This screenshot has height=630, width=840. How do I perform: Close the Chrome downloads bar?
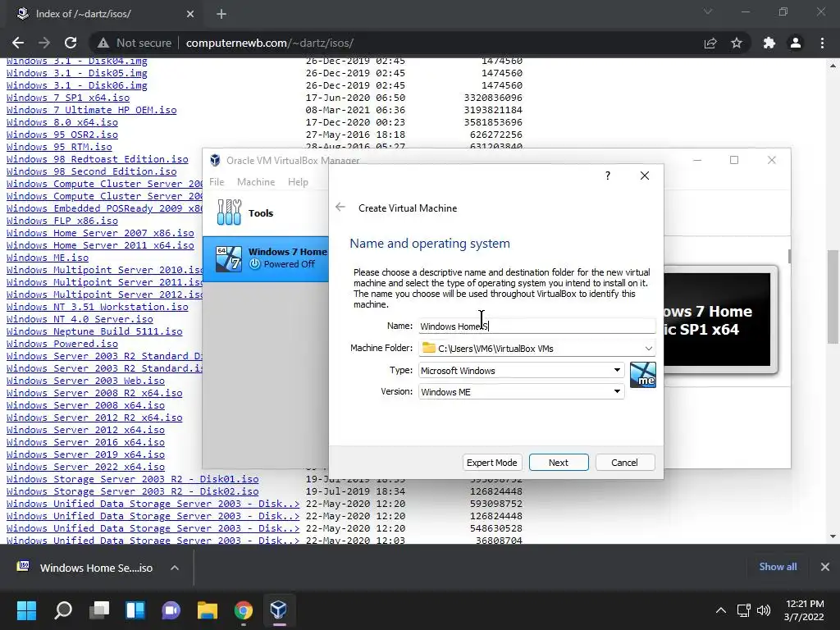pos(825,567)
